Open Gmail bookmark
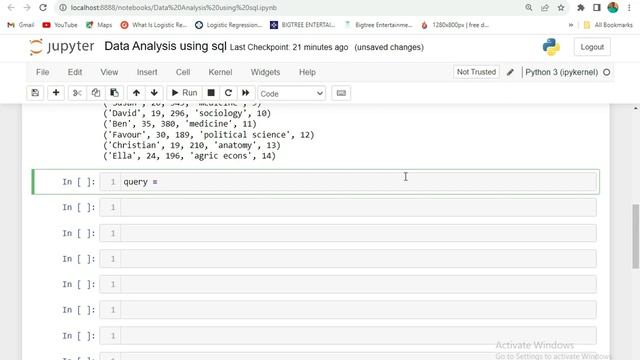 coord(21,25)
